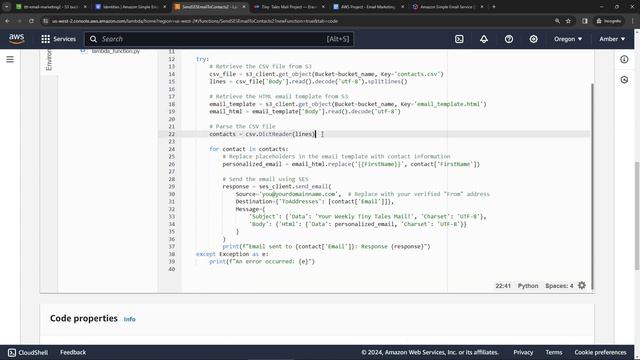Open the notifications bell
This screenshot has height=360, width=640.
484,39
